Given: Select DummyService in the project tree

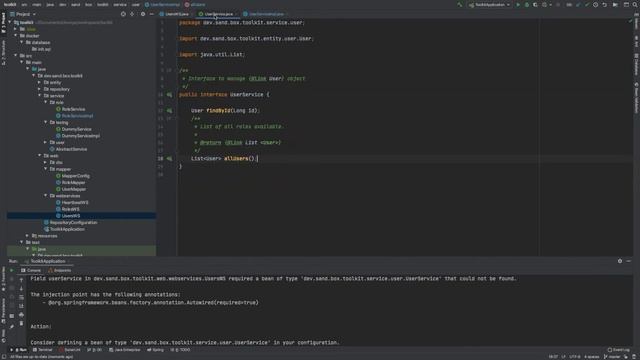Looking at the screenshot, I should pyautogui.click(x=76, y=129).
